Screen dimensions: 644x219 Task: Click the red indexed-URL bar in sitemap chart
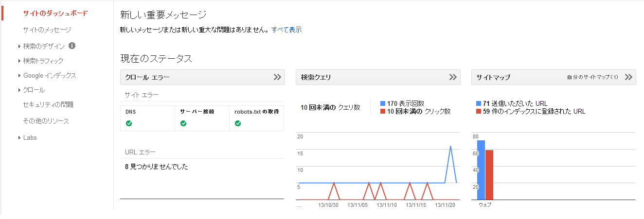click(x=489, y=175)
